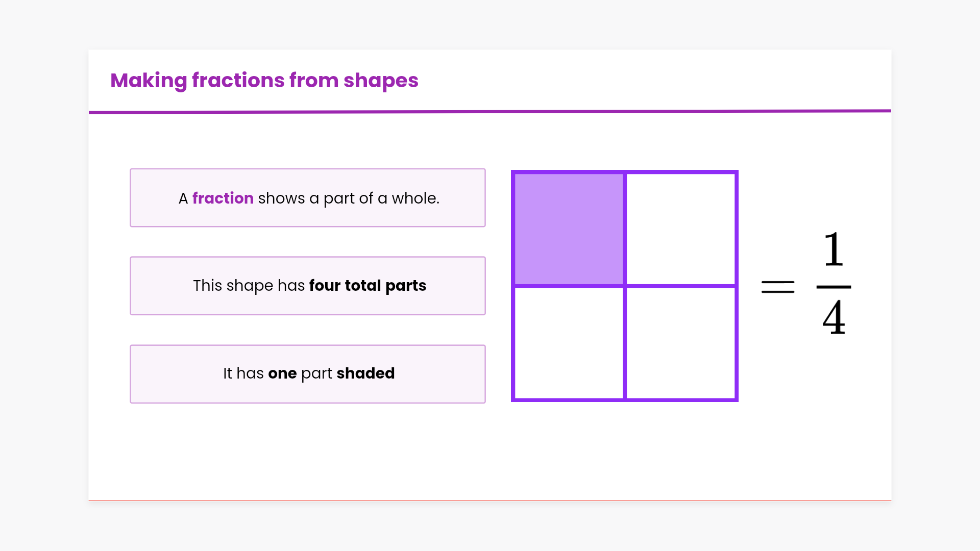This screenshot has height=551, width=980.
Task: Click the numerator 1 of the fraction
Action: pyautogui.click(x=834, y=249)
